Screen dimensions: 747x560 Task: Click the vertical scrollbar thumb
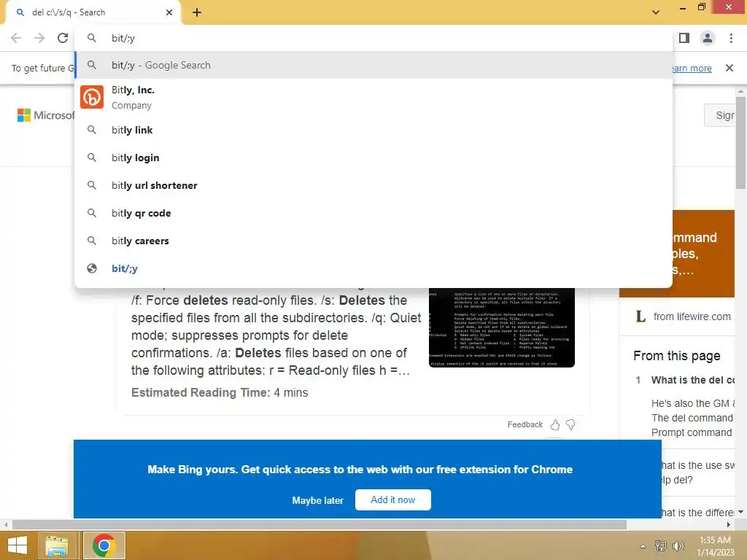coord(740,143)
